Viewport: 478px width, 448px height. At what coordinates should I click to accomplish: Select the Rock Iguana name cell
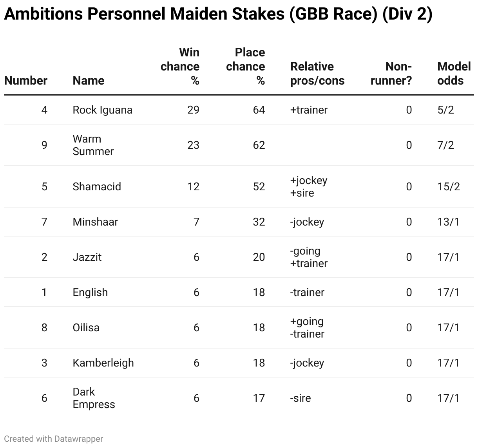[103, 110]
